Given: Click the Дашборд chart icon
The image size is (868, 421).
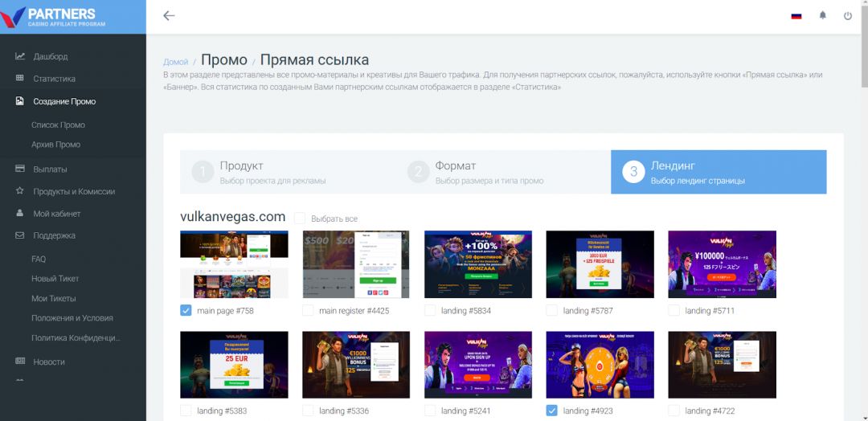Looking at the screenshot, I should pos(20,56).
